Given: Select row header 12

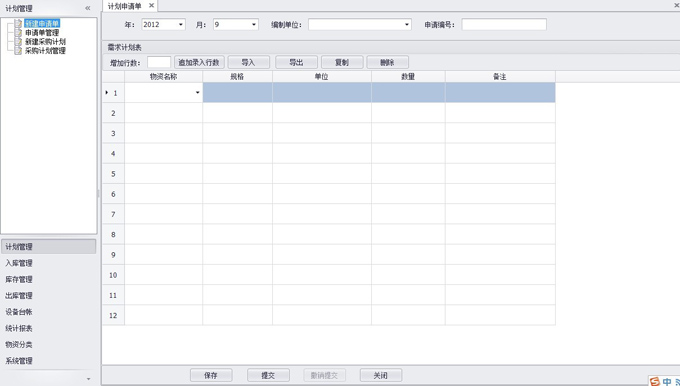Looking at the screenshot, I should 114,315.
